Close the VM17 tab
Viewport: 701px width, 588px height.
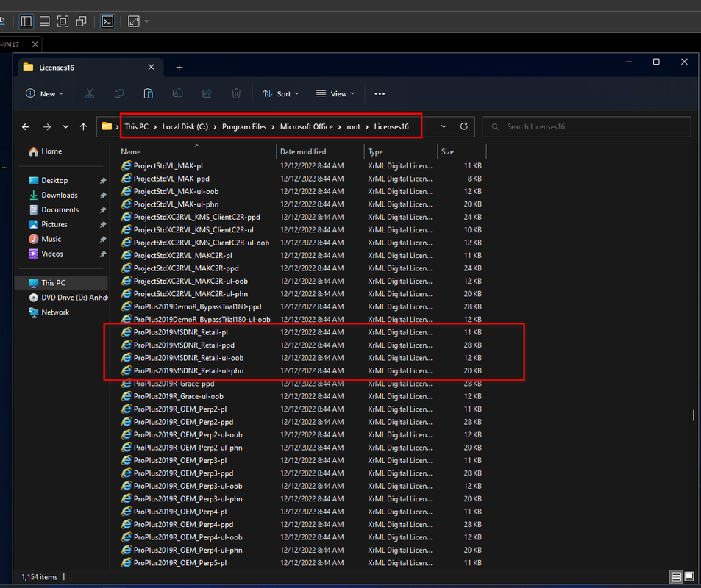35,44
